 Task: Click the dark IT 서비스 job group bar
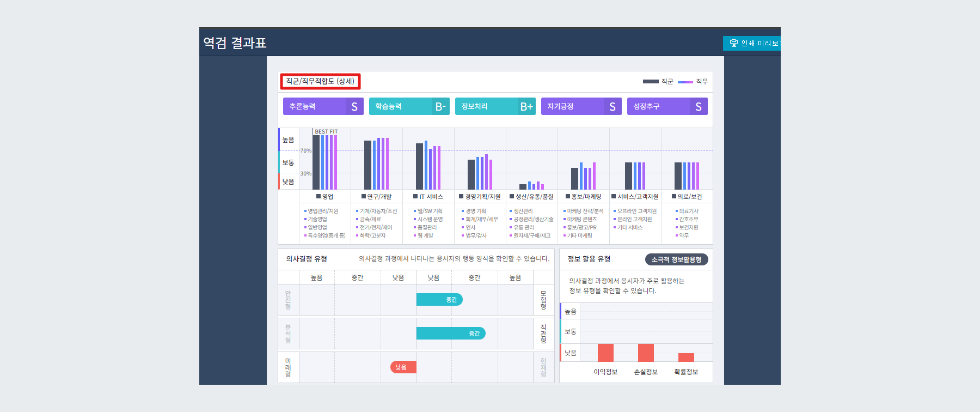coord(419,166)
